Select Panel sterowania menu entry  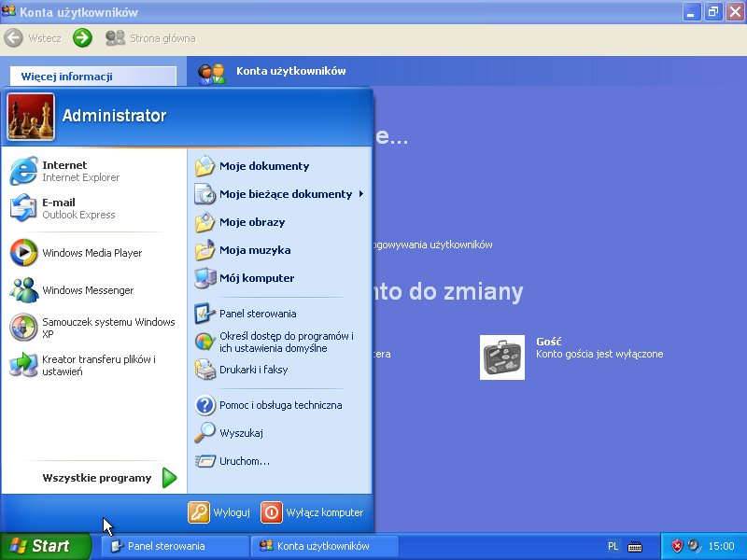point(257,314)
